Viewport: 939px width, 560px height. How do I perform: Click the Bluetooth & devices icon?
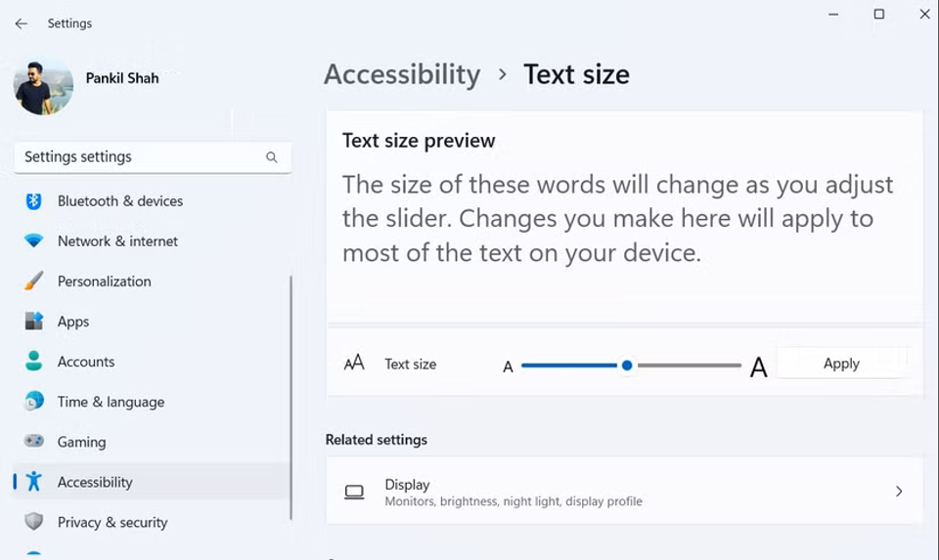tap(33, 201)
